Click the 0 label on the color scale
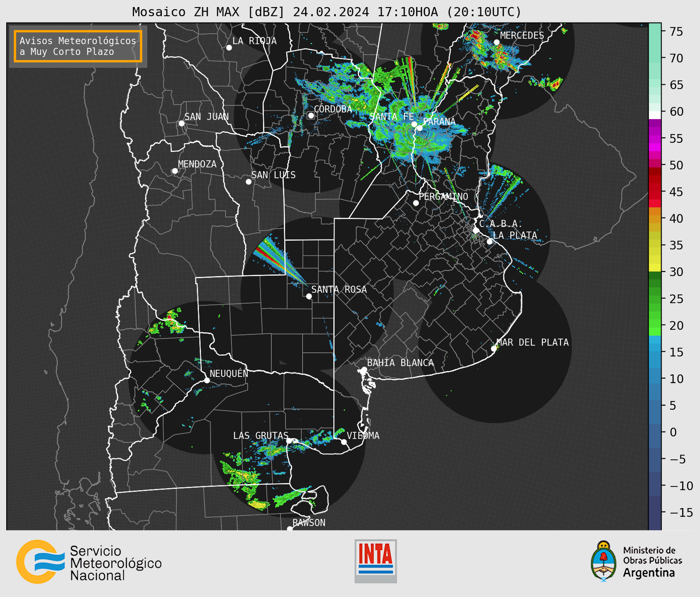 [673, 432]
